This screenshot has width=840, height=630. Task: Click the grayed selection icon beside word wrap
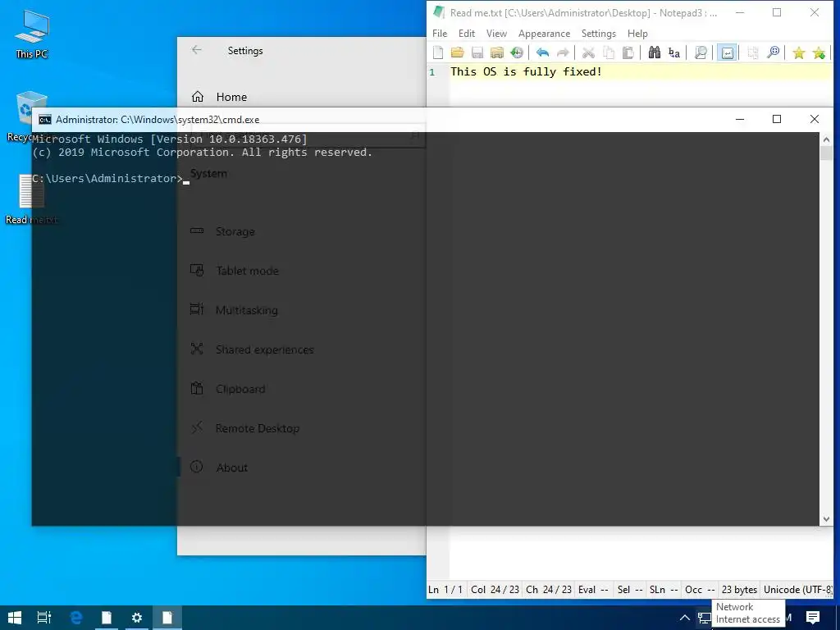[753, 52]
